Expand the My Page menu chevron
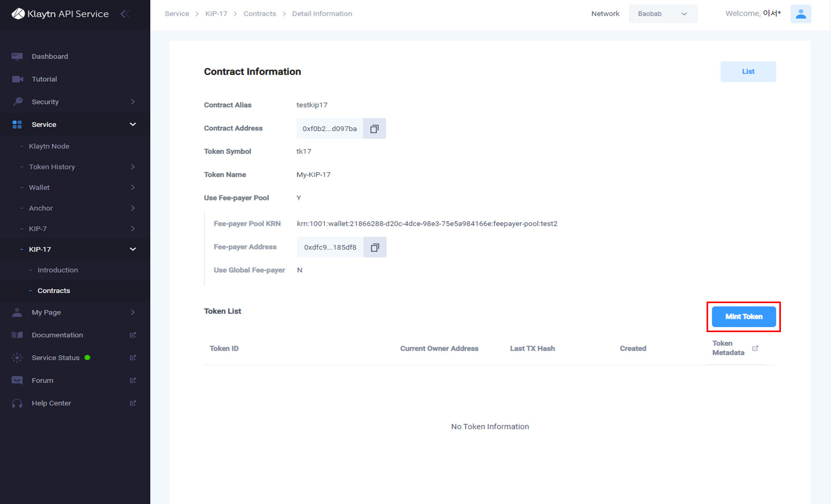 (x=133, y=312)
